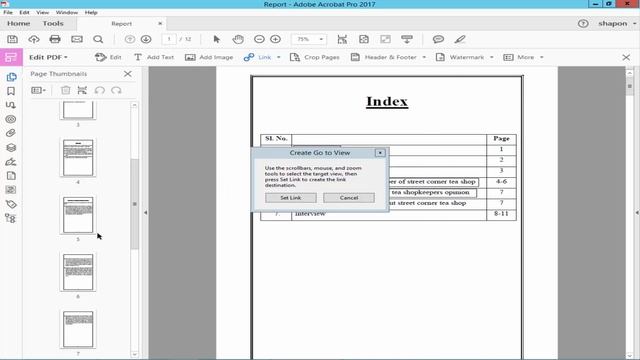640x360 pixels.
Task: Send file by email envelope icon
Action: pos(77,39)
